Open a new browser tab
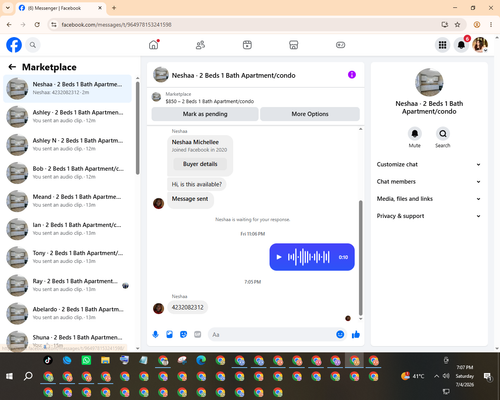This screenshot has width=500, height=400. tap(114, 8)
